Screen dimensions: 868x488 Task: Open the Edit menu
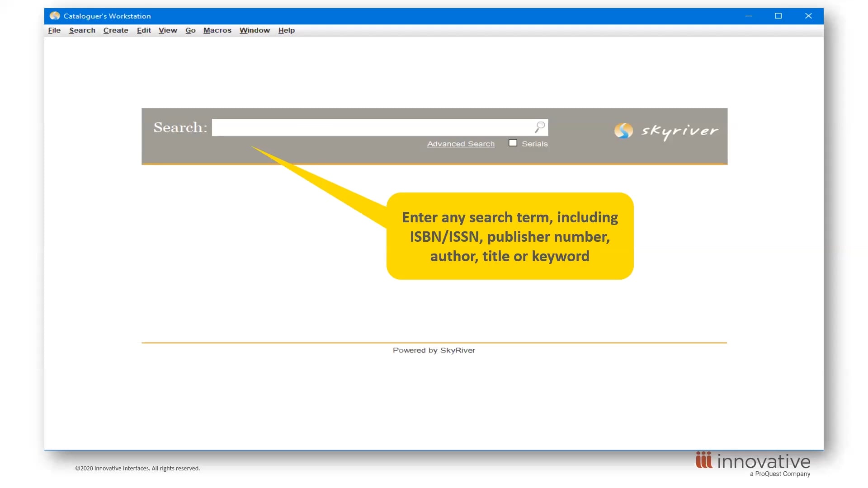click(x=144, y=30)
